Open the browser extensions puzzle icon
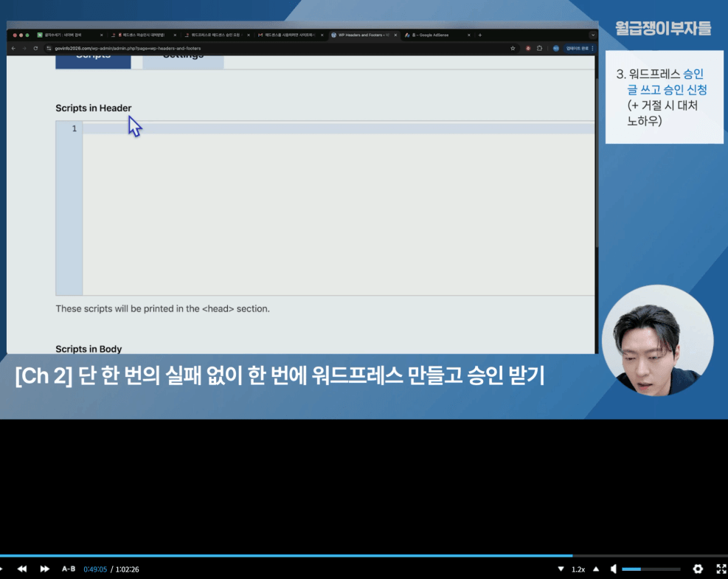Viewport: 728px width, 579px height. click(x=540, y=48)
